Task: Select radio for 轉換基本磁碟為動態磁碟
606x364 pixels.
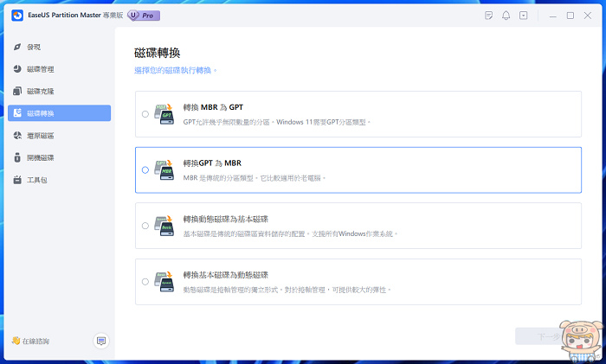Action: (145, 282)
